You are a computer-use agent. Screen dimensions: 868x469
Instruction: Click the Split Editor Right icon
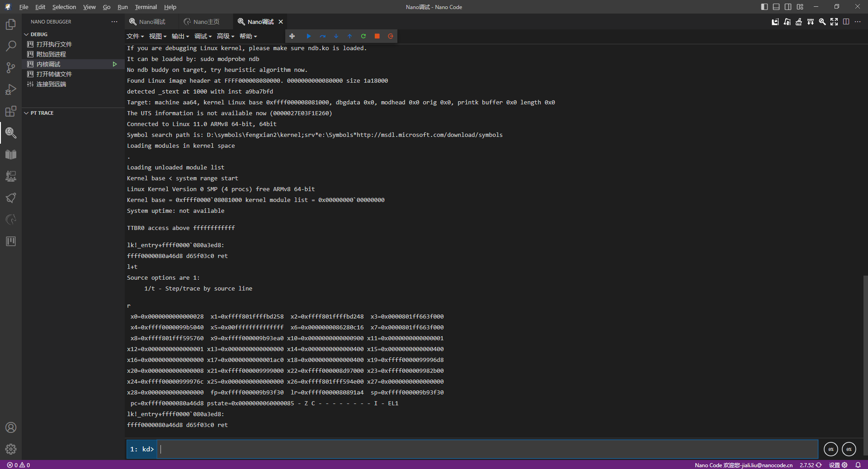coord(846,22)
